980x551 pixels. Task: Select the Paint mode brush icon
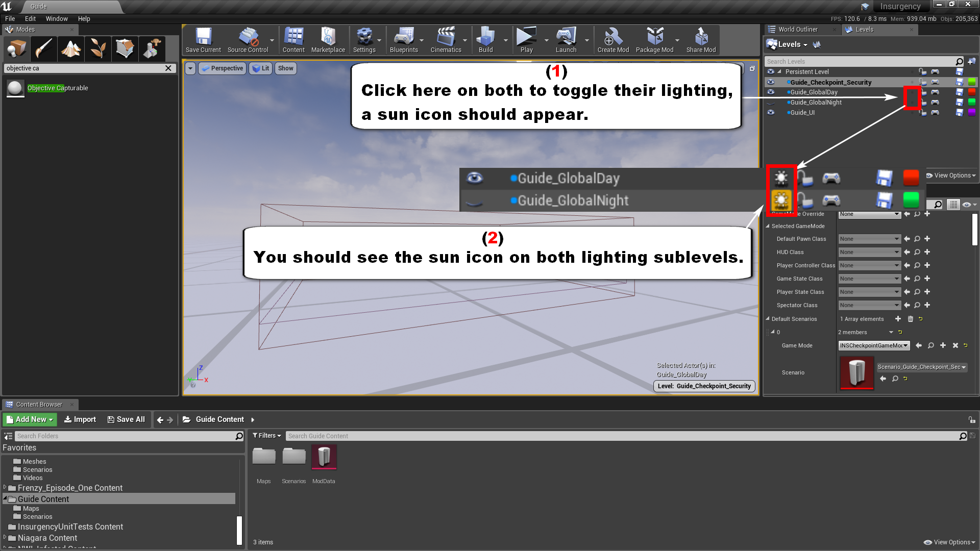[x=44, y=49]
